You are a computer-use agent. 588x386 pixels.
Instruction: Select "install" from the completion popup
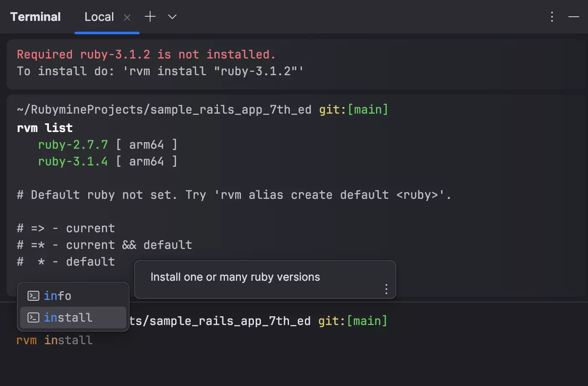(x=68, y=317)
